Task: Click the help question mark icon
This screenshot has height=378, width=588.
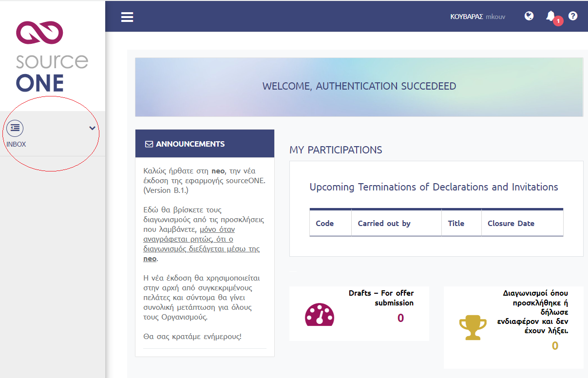Action: click(573, 16)
